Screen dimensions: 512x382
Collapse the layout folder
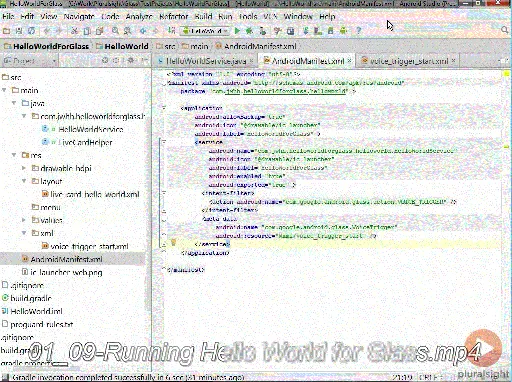24,181
